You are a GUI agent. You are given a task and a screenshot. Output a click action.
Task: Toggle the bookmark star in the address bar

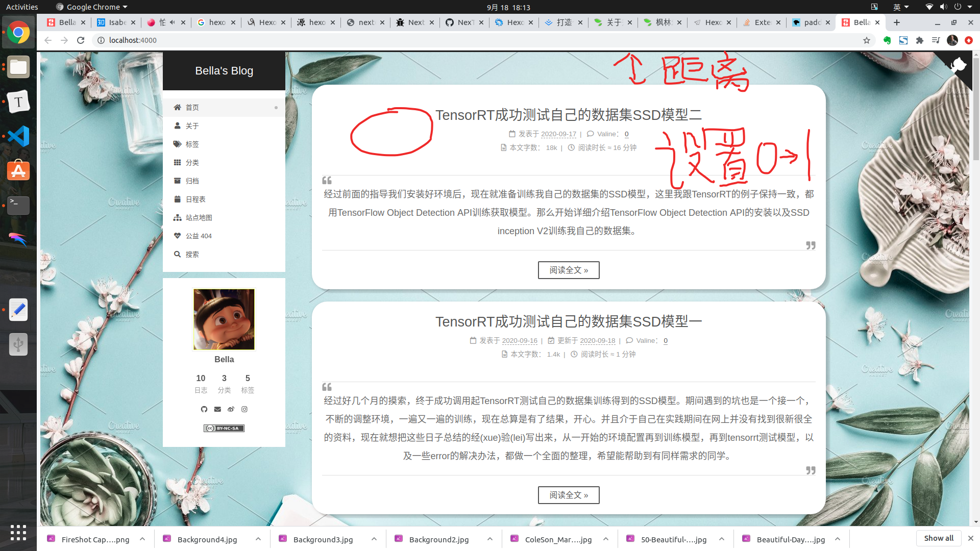(867, 40)
